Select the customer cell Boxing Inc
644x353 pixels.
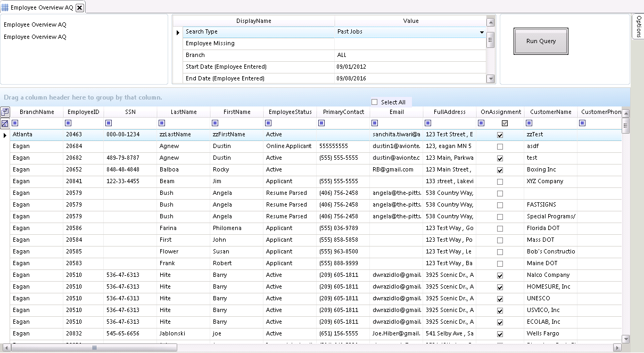pyautogui.click(x=551, y=170)
